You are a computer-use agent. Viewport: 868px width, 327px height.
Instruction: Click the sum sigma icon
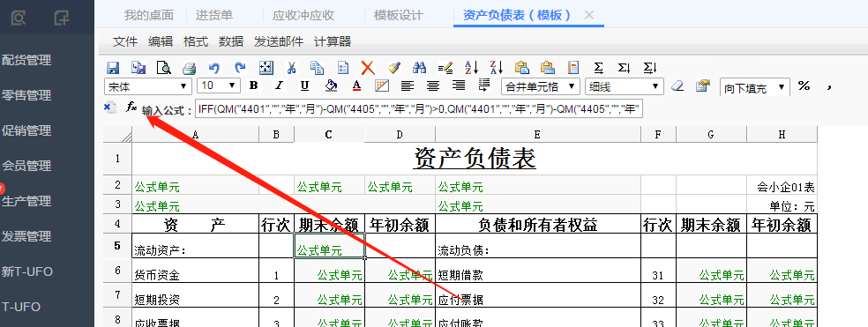(x=598, y=68)
